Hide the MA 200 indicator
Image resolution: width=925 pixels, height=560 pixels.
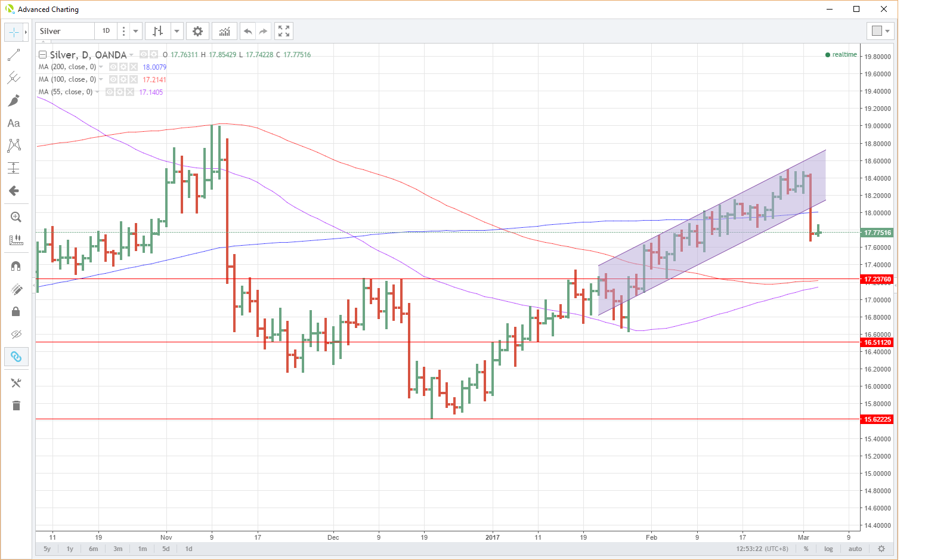tap(113, 67)
